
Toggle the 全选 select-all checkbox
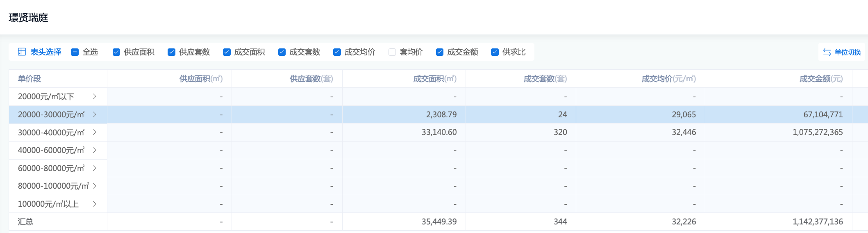75,52
